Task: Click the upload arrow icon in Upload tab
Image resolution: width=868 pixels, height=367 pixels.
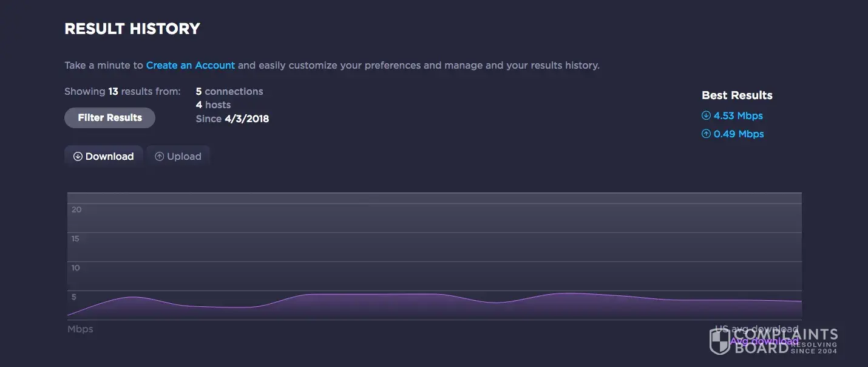Action: (x=160, y=157)
